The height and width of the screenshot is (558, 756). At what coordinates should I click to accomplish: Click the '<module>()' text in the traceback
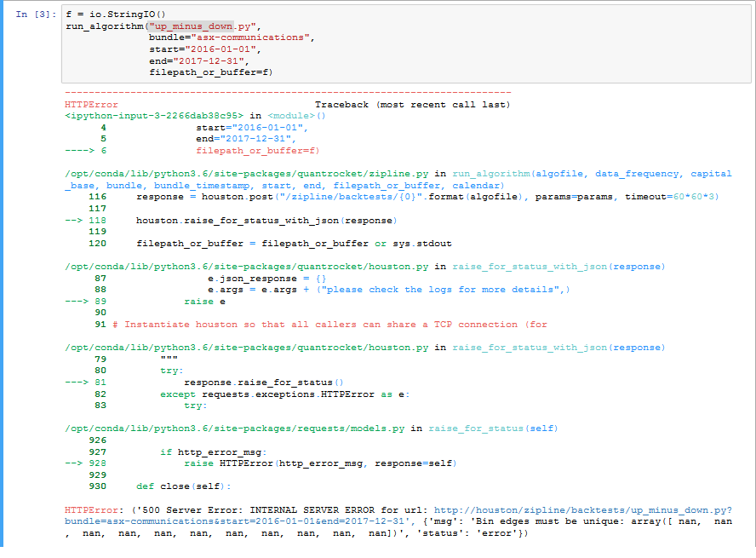coord(296,116)
